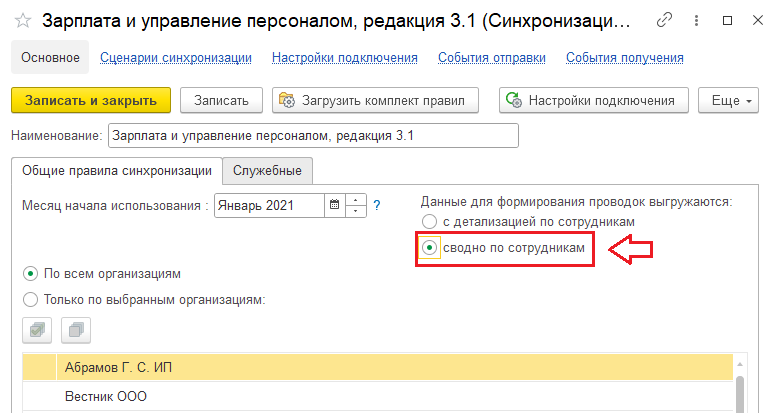Close the synchronization settings window
The image size is (772, 413).
tap(758, 20)
